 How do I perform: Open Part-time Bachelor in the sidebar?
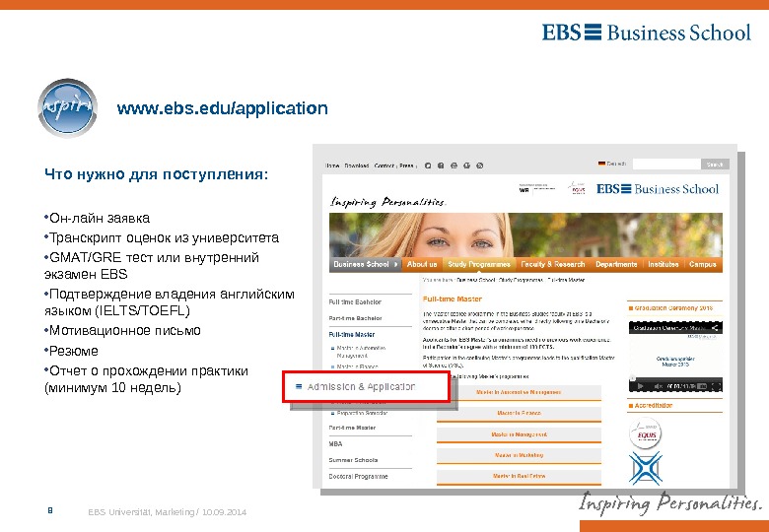(x=355, y=318)
